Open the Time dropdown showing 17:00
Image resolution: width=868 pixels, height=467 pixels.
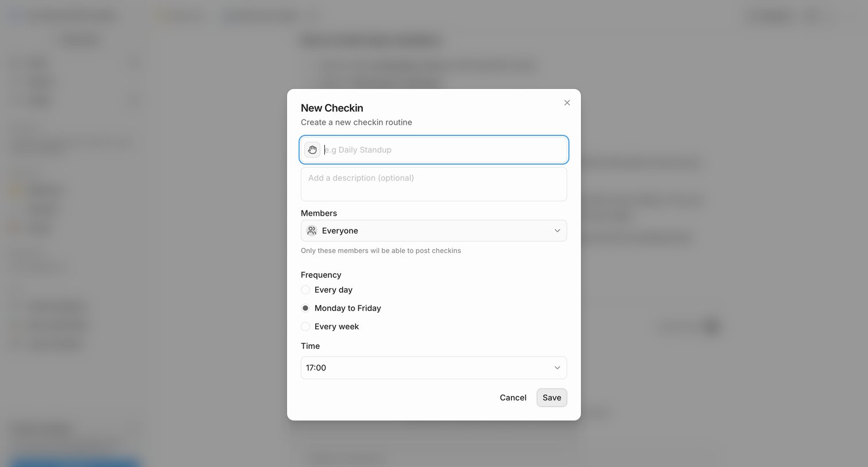click(x=434, y=368)
